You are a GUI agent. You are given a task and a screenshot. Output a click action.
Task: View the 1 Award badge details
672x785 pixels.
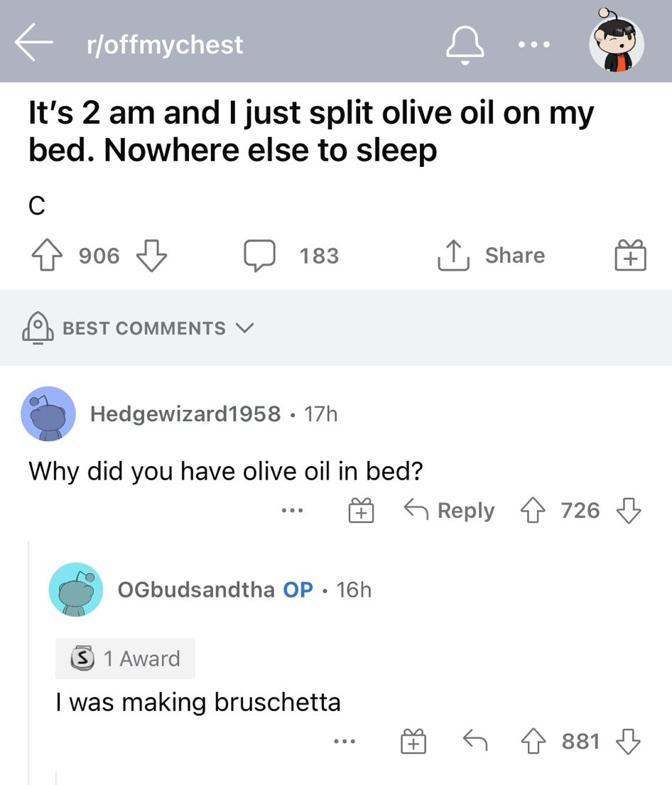(x=125, y=659)
